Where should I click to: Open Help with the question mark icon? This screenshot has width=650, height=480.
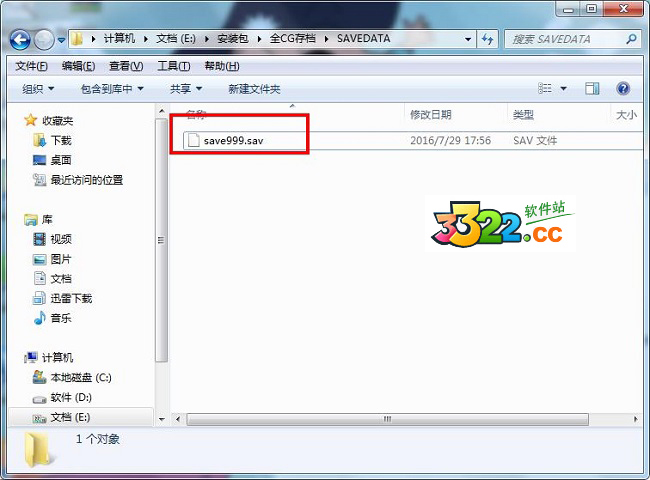[x=623, y=88]
